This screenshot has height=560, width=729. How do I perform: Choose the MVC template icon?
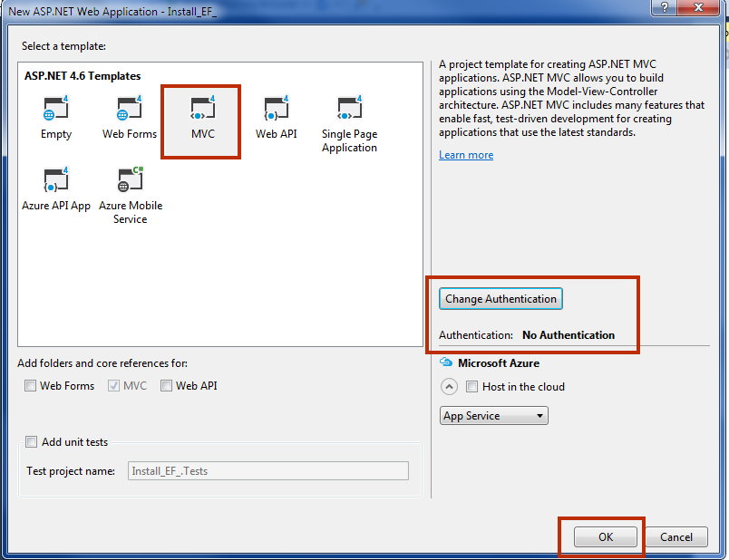(x=203, y=108)
